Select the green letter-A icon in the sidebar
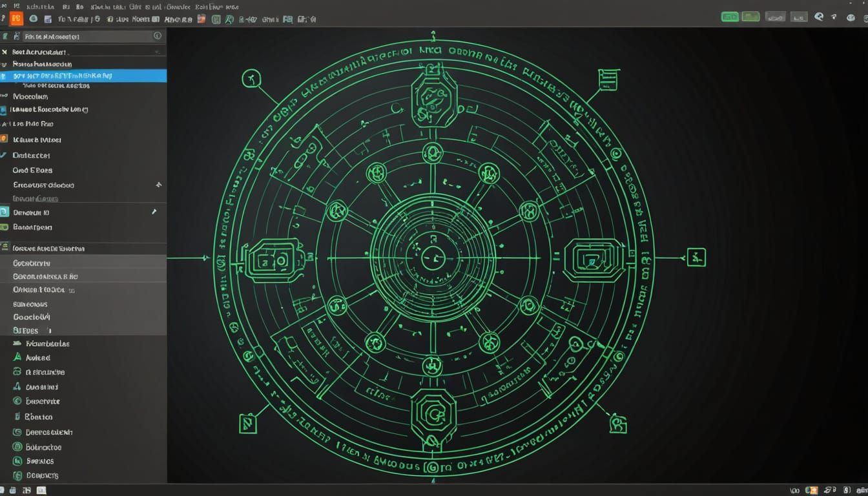Image resolution: width=868 pixels, height=496 pixels. pos(15,357)
